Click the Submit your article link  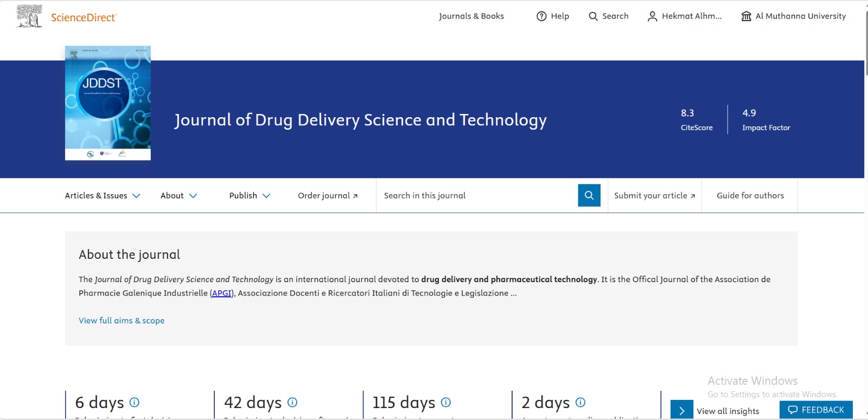pos(654,195)
